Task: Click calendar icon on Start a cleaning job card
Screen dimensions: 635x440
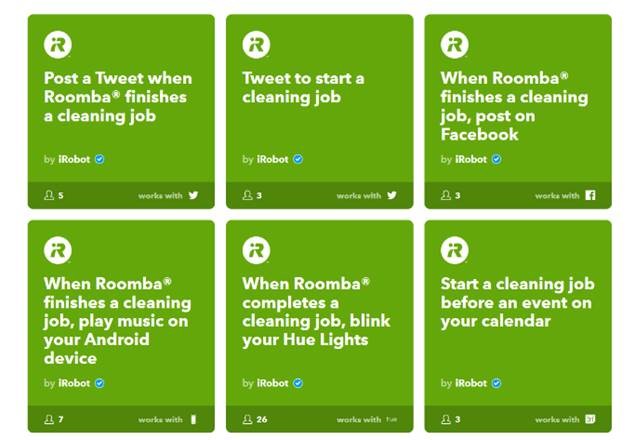Action: (x=590, y=419)
